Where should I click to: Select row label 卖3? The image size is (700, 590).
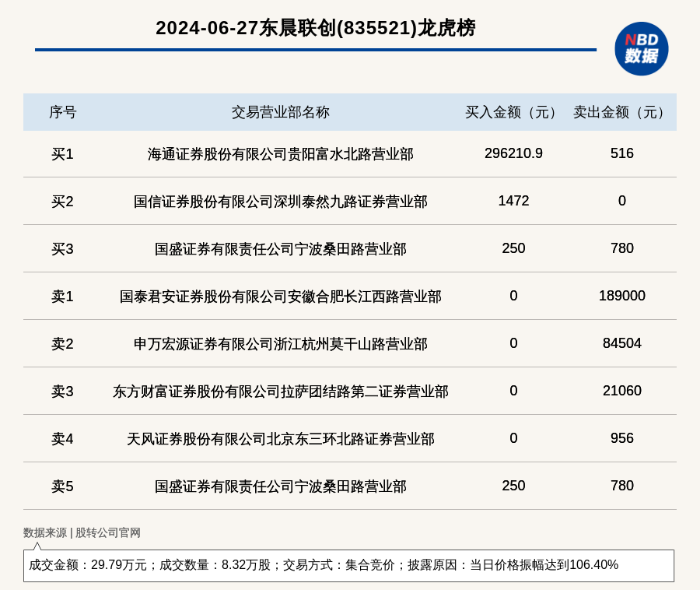pos(62,392)
